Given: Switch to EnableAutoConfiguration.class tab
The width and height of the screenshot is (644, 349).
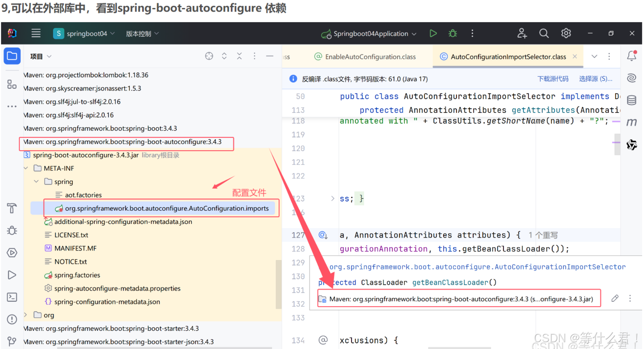Looking at the screenshot, I should pyautogui.click(x=365, y=57).
